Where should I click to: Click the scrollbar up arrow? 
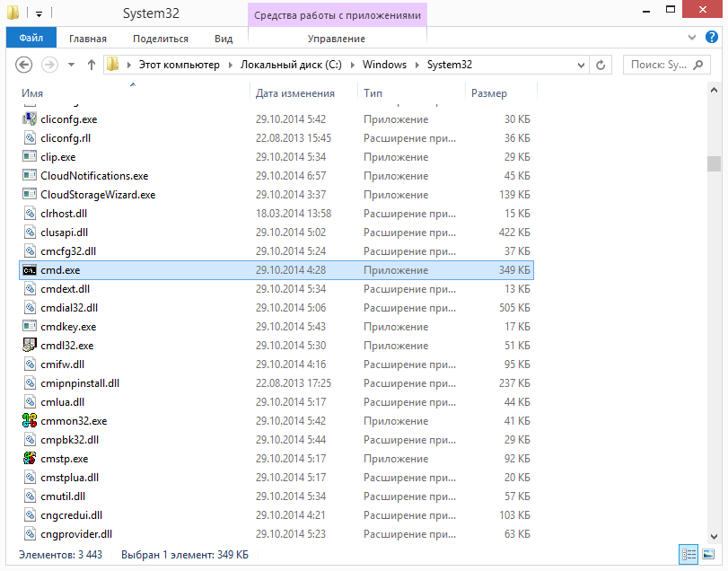[x=714, y=91]
